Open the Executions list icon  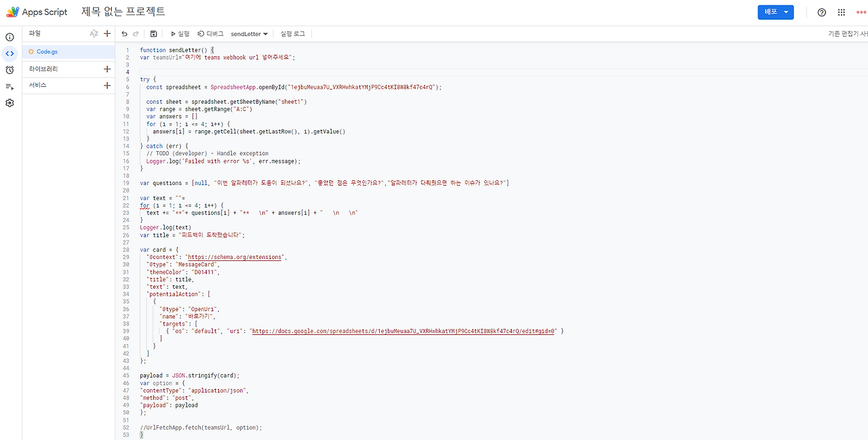click(9, 87)
